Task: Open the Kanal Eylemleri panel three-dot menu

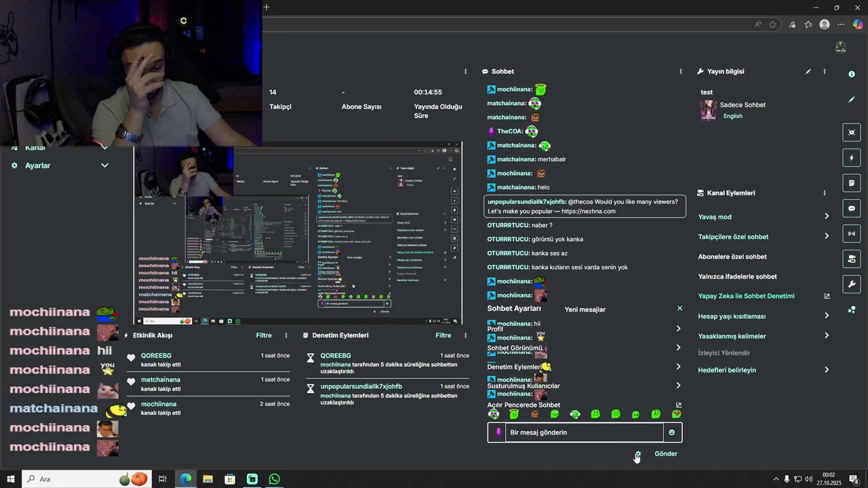Action: 825,193
